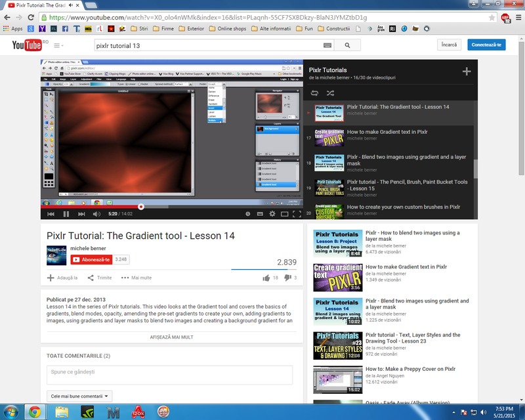Viewport: 525px width, 420px height.
Task: Toggle subtitles on the player
Action: coord(260,214)
